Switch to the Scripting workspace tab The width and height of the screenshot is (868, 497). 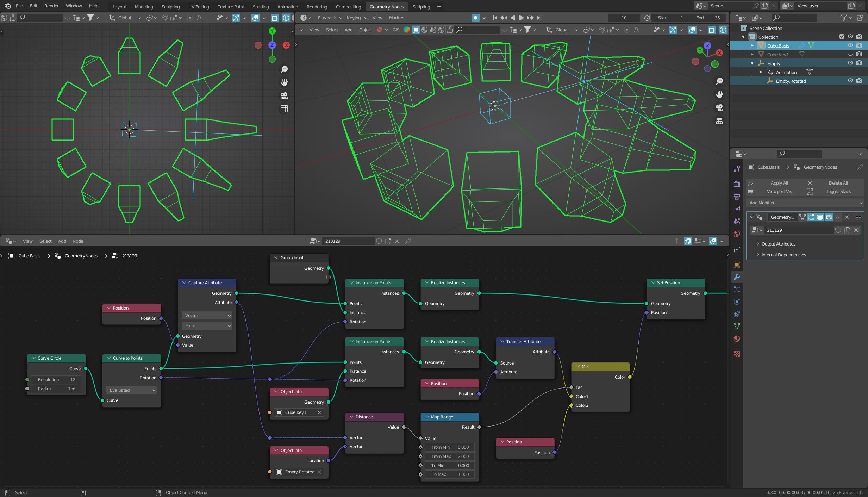pyautogui.click(x=421, y=7)
